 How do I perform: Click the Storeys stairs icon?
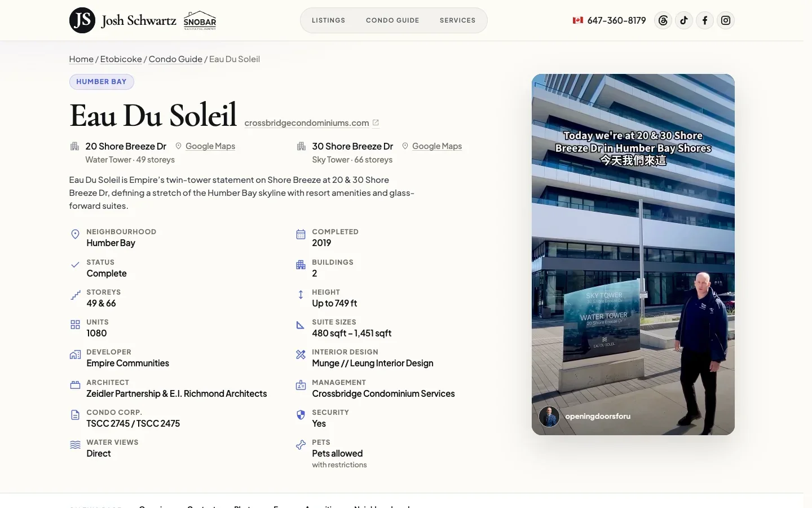75,295
